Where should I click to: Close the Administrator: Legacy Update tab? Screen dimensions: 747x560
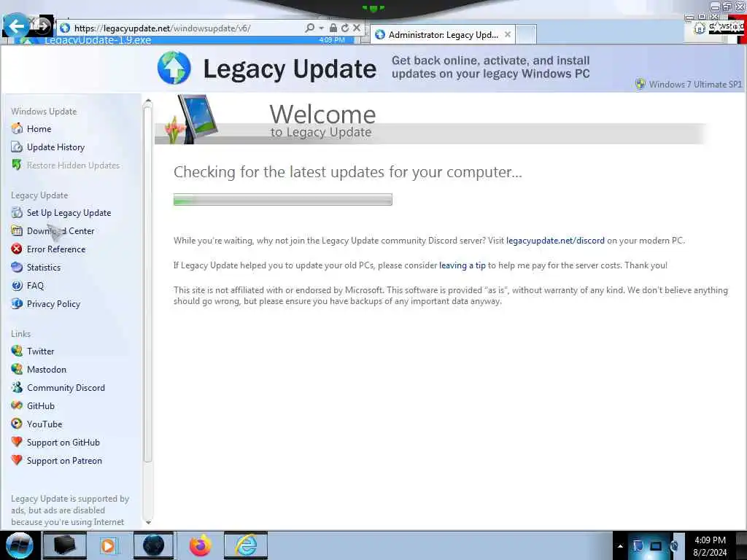(508, 35)
